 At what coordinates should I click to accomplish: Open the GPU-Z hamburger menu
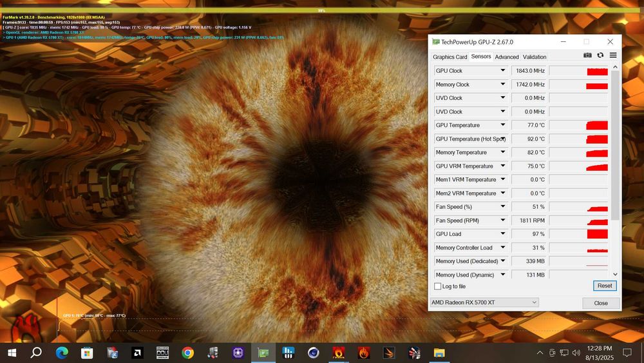pyautogui.click(x=613, y=56)
